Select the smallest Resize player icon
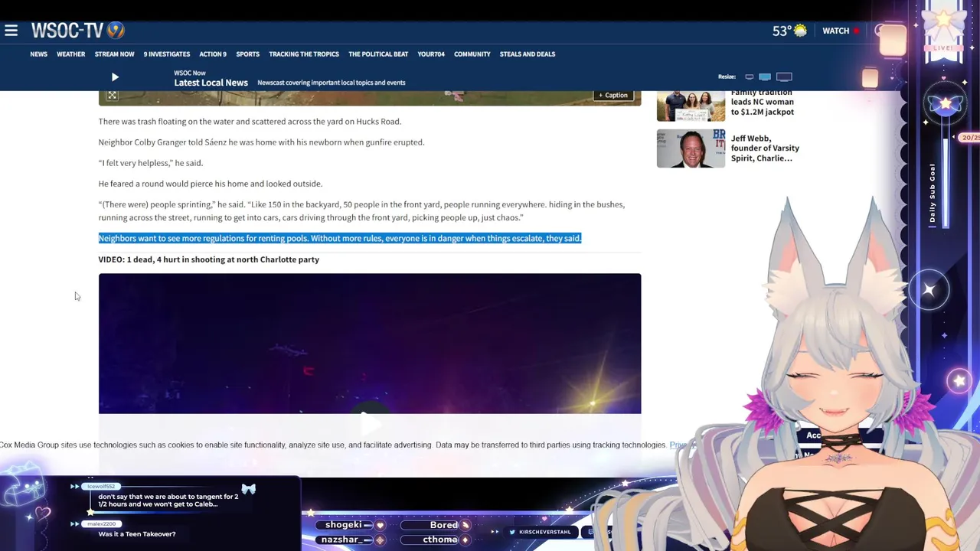The width and height of the screenshot is (980, 551). tap(750, 77)
